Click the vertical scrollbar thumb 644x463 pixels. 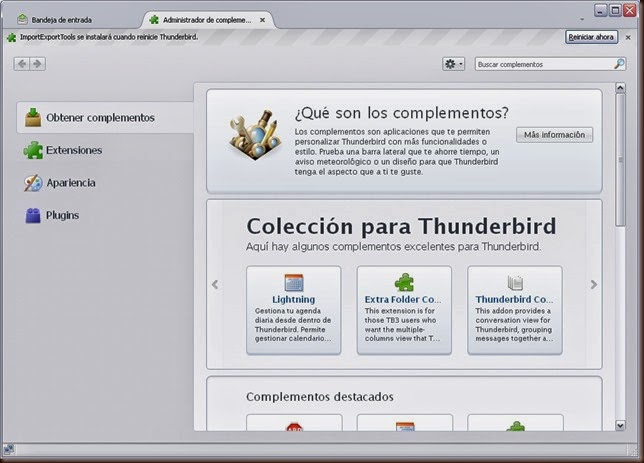(x=620, y=159)
